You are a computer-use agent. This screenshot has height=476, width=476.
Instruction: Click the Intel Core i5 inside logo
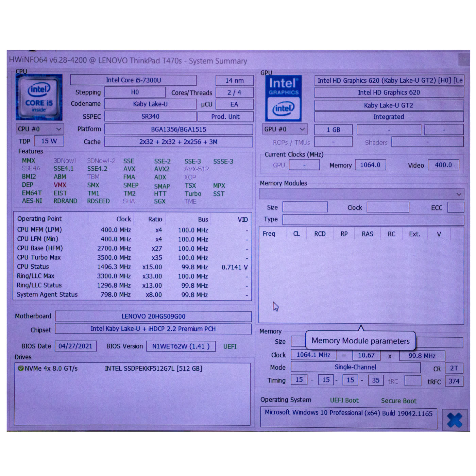point(39,97)
